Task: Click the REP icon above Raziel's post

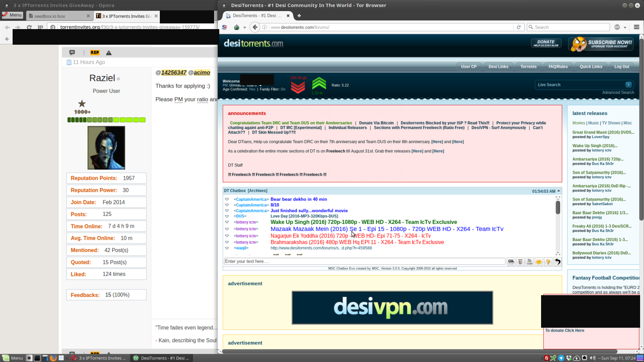Action: (95, 53)
